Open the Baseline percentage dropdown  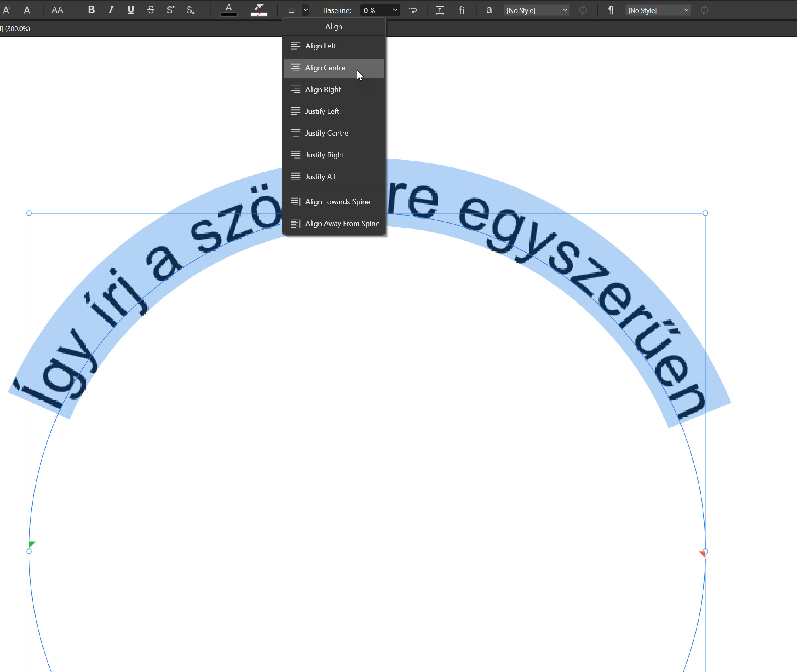tap(395, 10)
